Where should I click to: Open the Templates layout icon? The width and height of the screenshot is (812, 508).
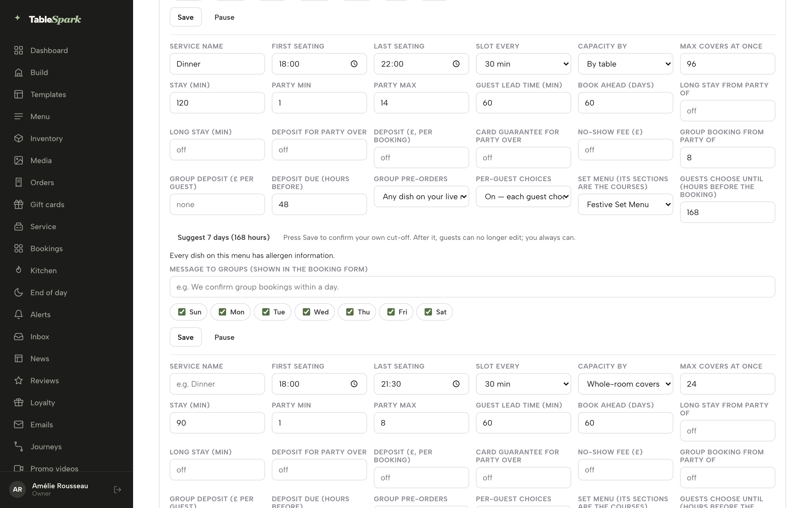click(x=18, y=95)
